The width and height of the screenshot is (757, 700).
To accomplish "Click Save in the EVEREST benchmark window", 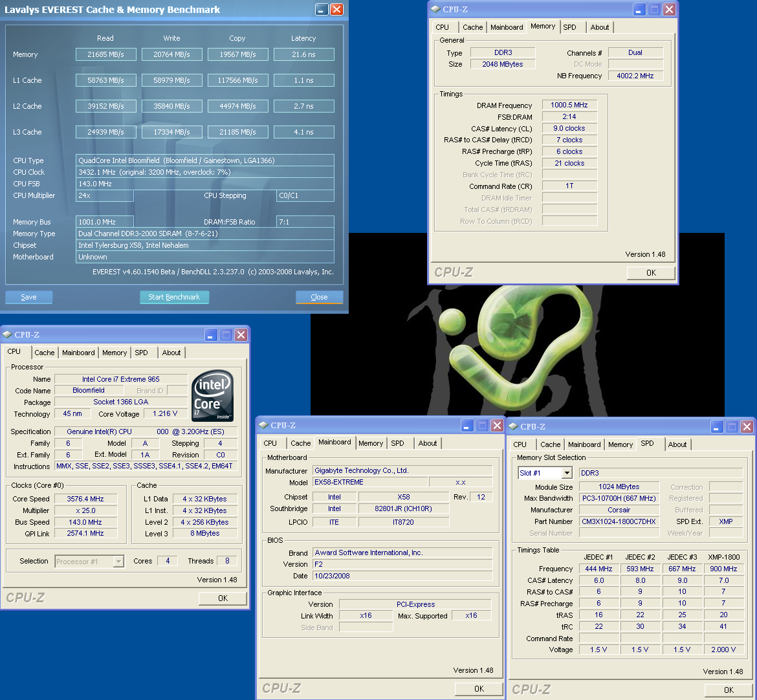I will pos(28,297).
